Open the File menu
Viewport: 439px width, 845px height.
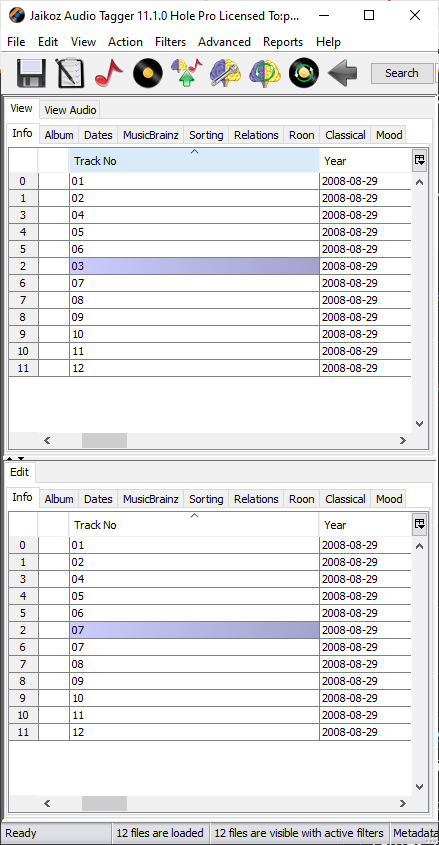click(16, 41)
